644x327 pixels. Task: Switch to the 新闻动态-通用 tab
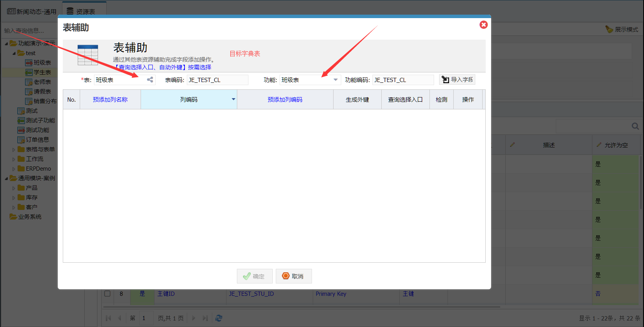32,12
